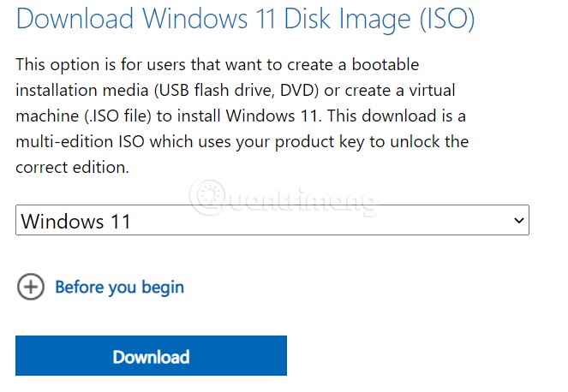
Task: Click the dropdown chevron arrow
Action: tap(517, 221)
